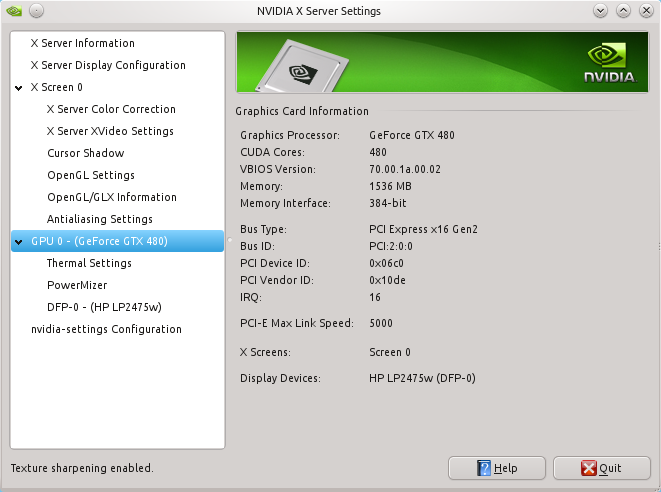661x492 pixels.
Task: Open Thermal Settings
Action: (x=89, y=263)
